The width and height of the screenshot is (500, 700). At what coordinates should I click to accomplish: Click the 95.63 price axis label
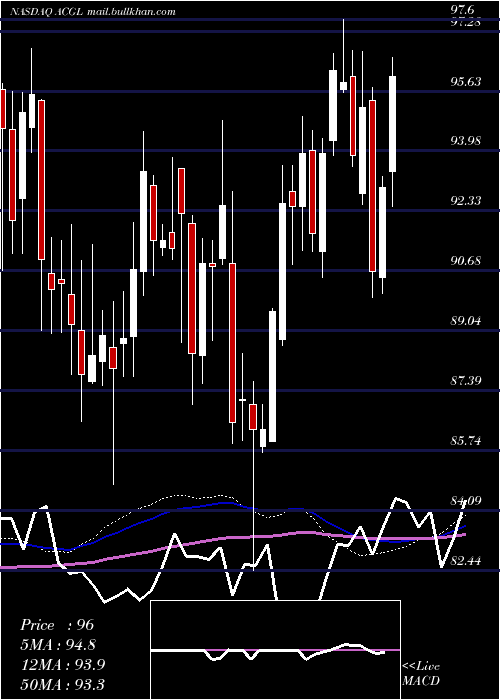point(466,82)
